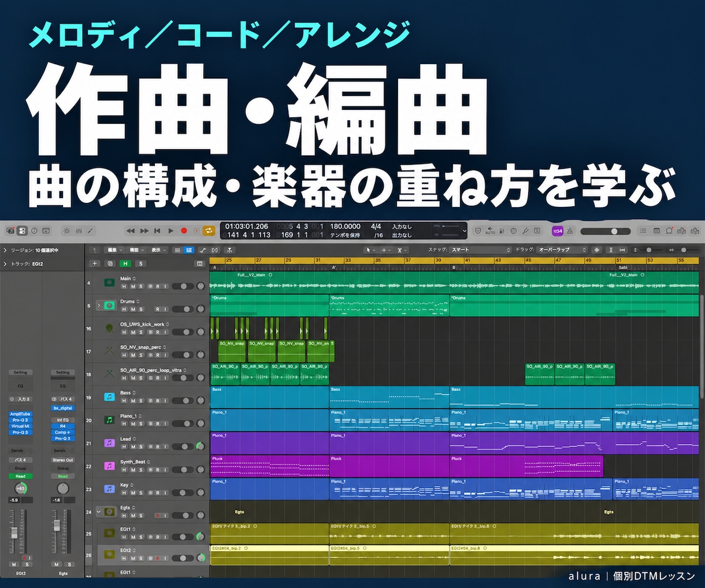Screen dimensions: 705x588
Task: Start playback with the Play button
Action: [170, 231]
